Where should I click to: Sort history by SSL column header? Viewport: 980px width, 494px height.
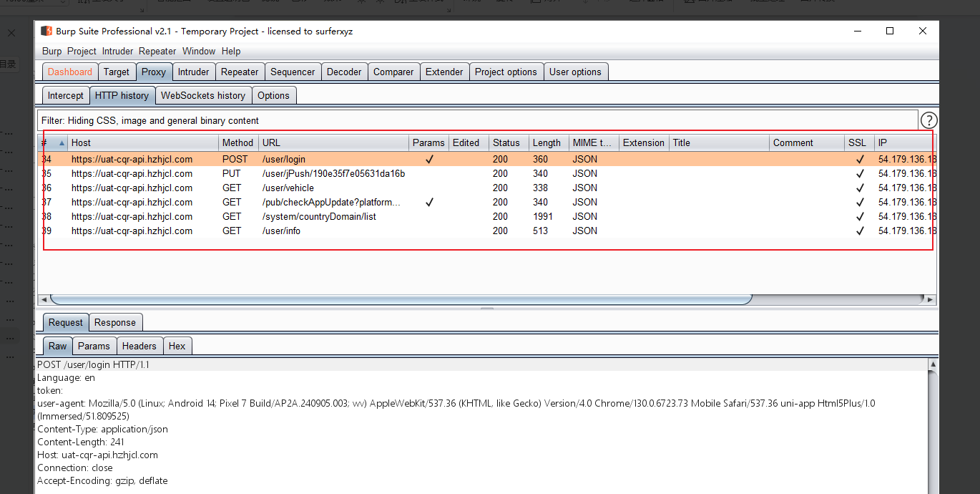[859, 142]
